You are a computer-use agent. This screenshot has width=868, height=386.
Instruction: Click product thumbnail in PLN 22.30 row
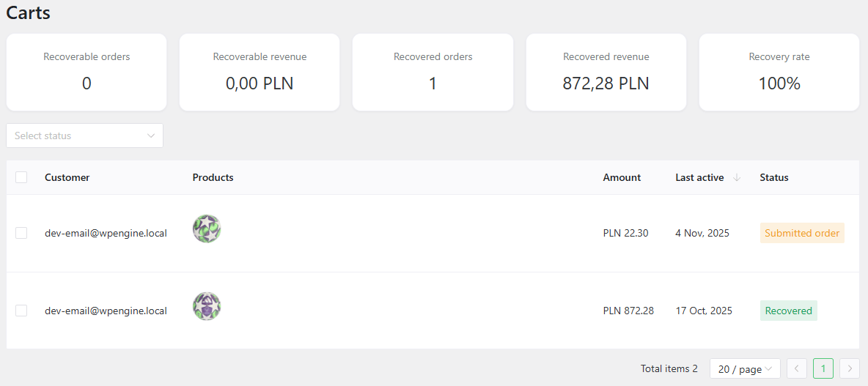pyautogui.click(x=207, y=229)
